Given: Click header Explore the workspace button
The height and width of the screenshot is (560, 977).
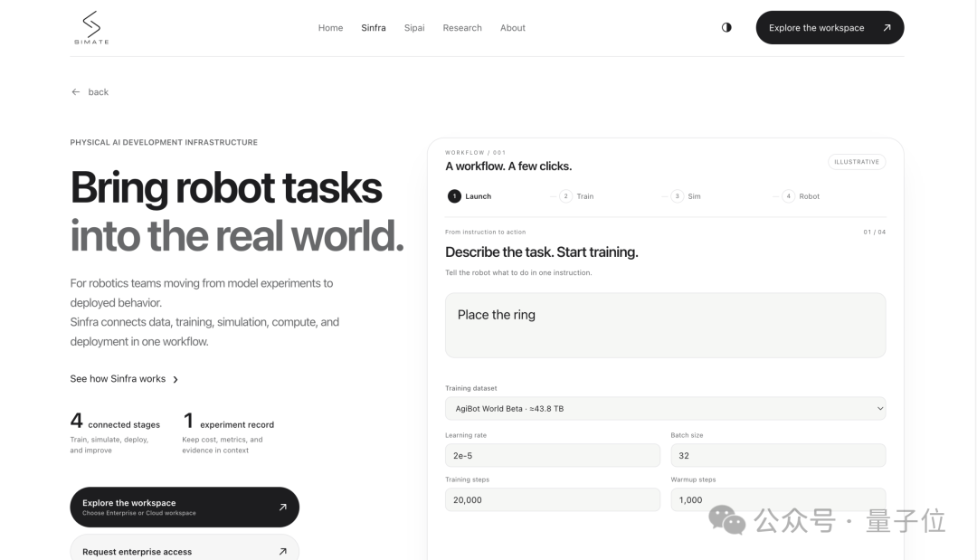Looking at the screenshot, I should 830,27.
